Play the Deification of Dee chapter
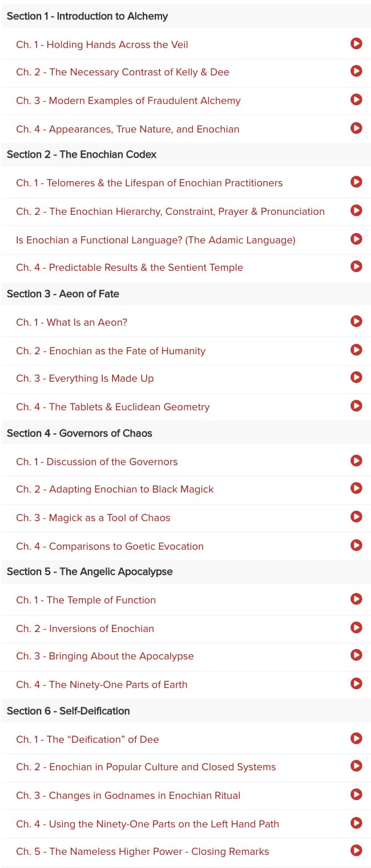 (x=356, y=738)
